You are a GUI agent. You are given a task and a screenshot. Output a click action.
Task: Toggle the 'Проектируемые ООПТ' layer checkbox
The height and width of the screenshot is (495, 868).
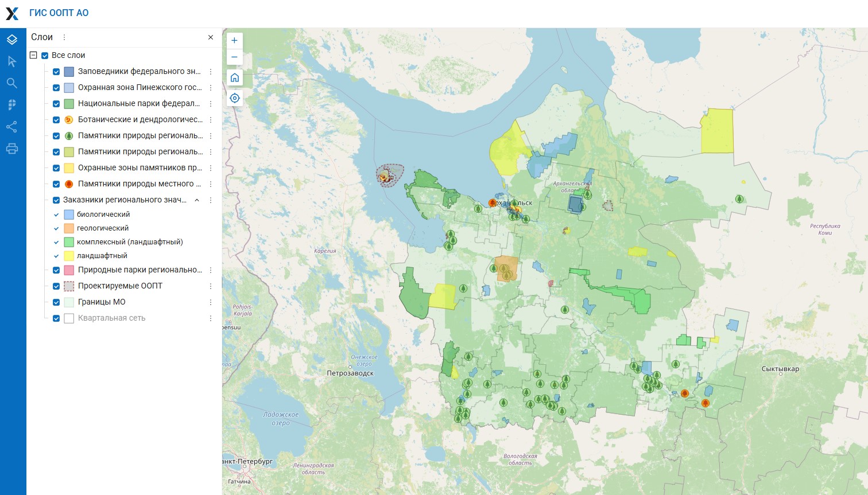point(56,286)
